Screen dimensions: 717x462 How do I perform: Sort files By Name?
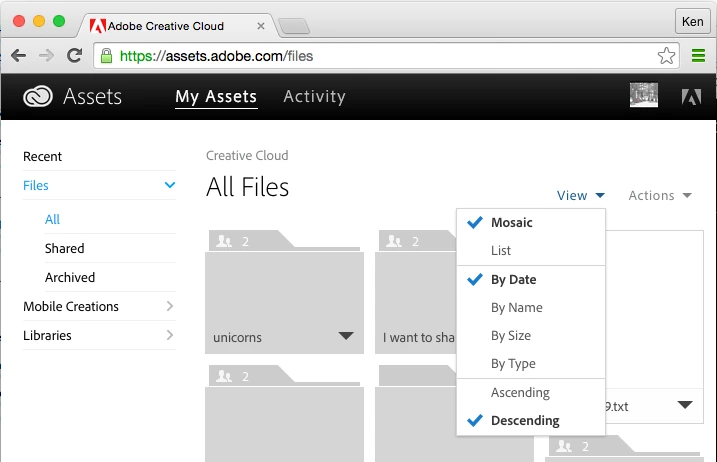coord(531,307)
